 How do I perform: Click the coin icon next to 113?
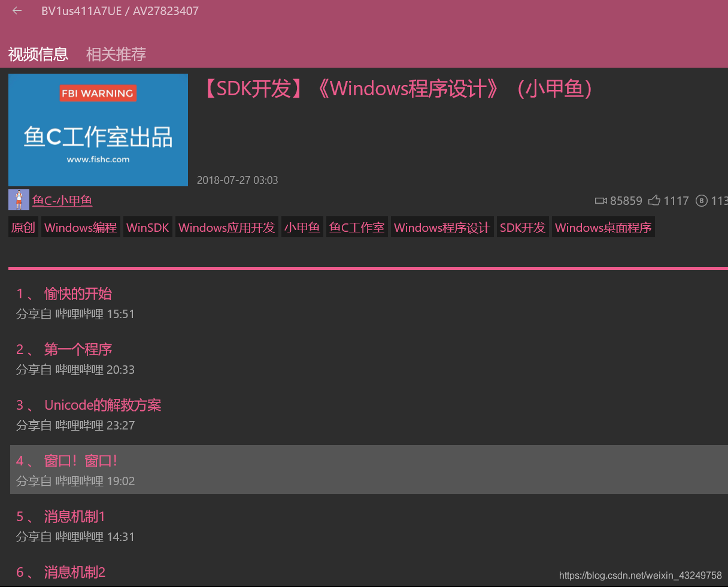pos(702,201)
